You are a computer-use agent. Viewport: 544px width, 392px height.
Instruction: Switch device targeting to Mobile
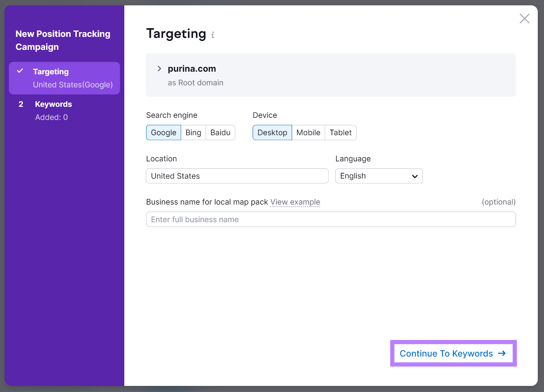coord(308,132)
